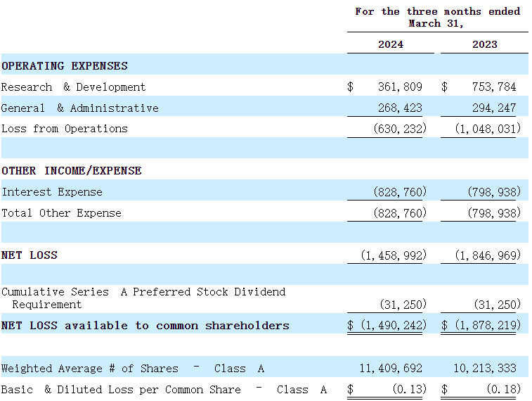
Task: Click the Total Other Expense label
Action: pos(62,213)
